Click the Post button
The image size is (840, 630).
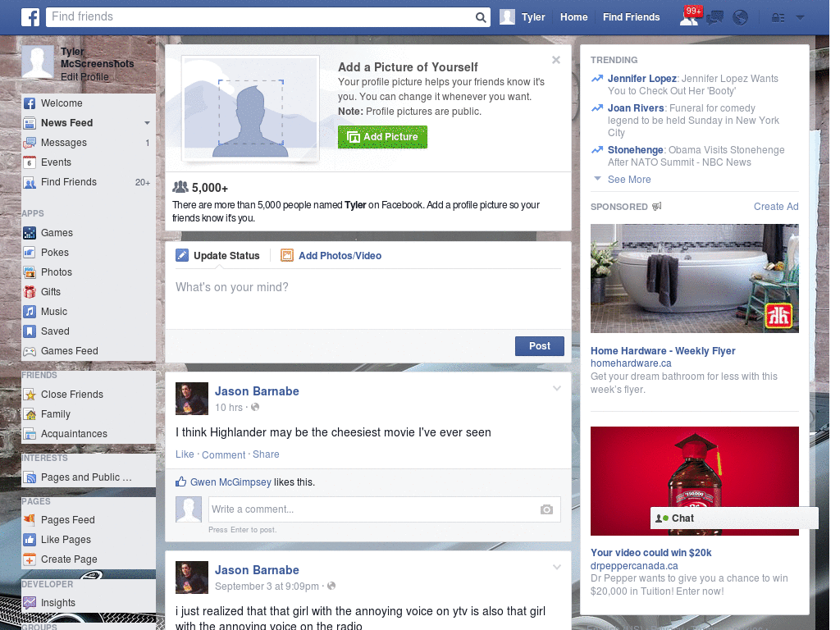540,346
